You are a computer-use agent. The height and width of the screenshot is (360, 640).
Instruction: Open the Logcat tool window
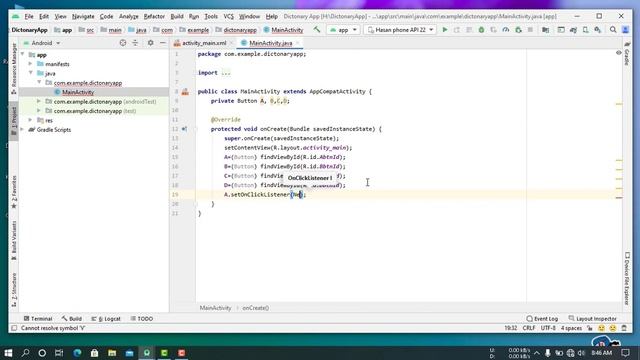(x=106, y=318)
